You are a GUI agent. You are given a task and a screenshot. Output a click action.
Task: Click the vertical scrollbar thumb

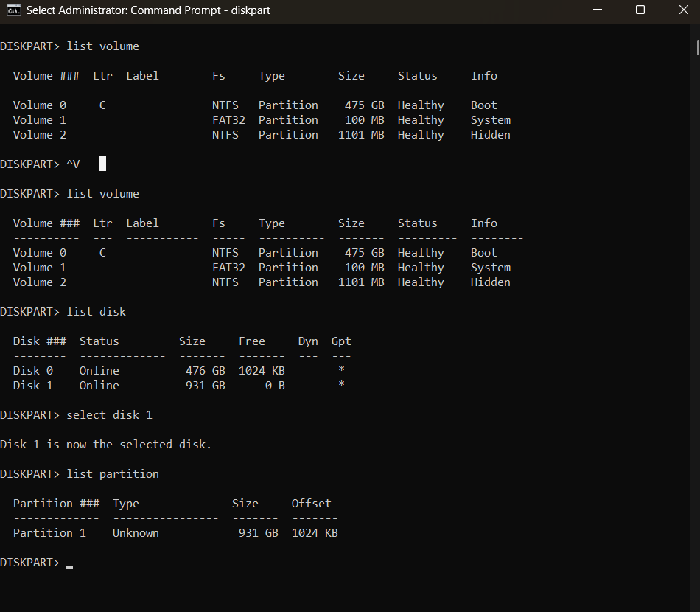coord(698,47)
